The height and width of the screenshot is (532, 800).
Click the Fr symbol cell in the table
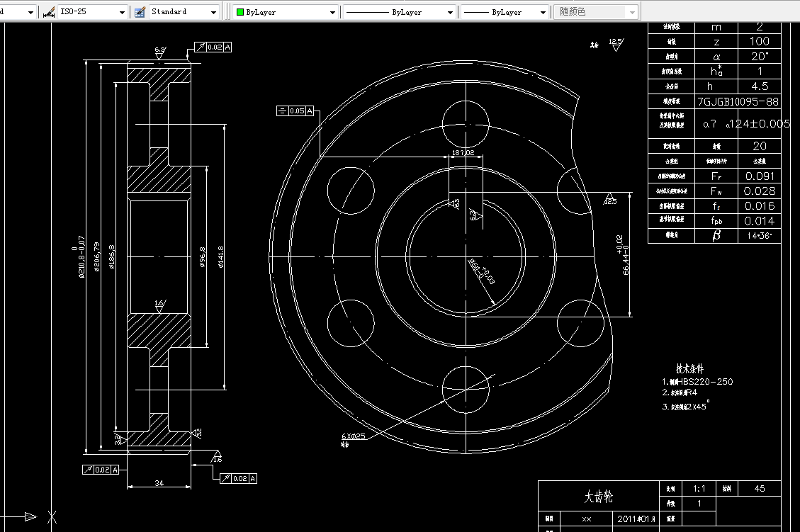[x=716, y=176]
